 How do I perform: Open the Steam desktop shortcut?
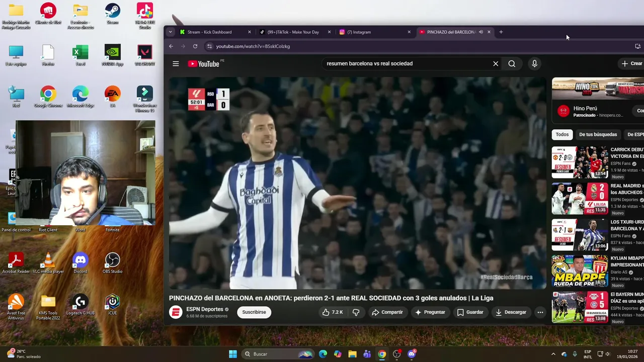[x=112, y=14]
